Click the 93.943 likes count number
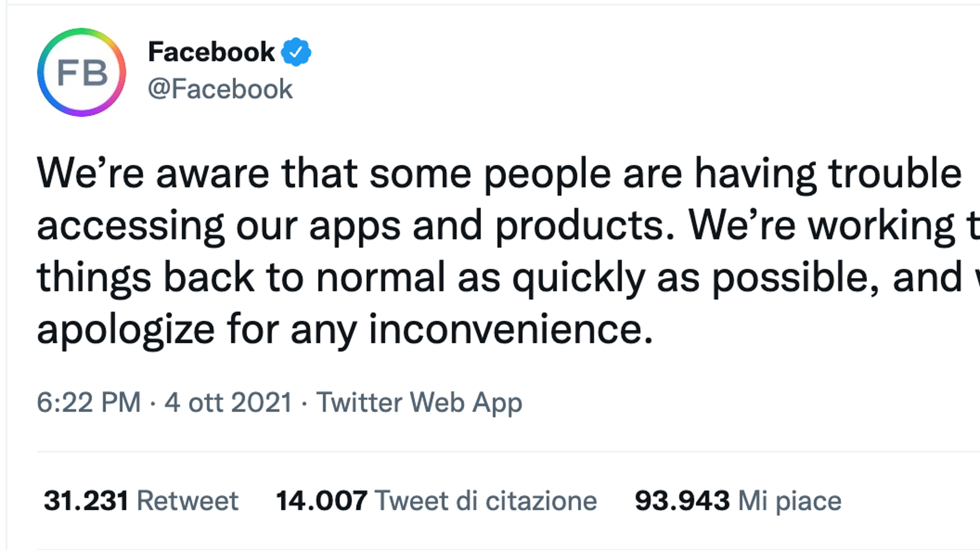This screenshot has height=550, width=980. pos(682,501)
